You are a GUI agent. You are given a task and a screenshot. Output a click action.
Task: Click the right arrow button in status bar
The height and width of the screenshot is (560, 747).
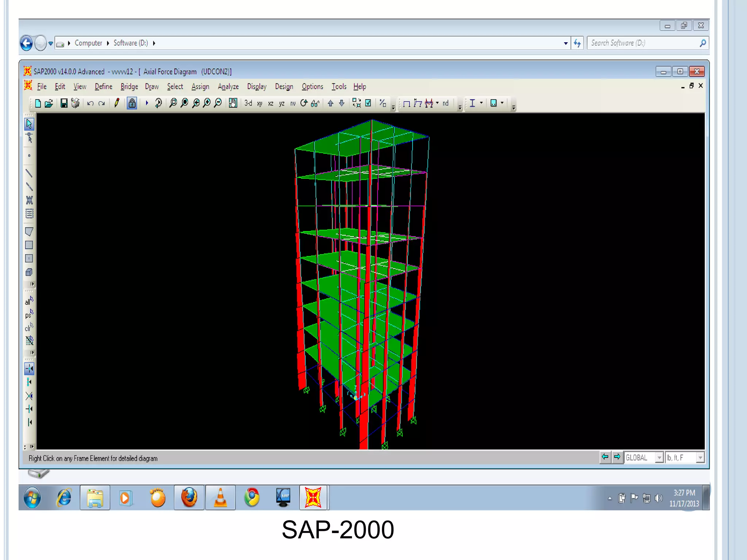(x=617, y=457)
